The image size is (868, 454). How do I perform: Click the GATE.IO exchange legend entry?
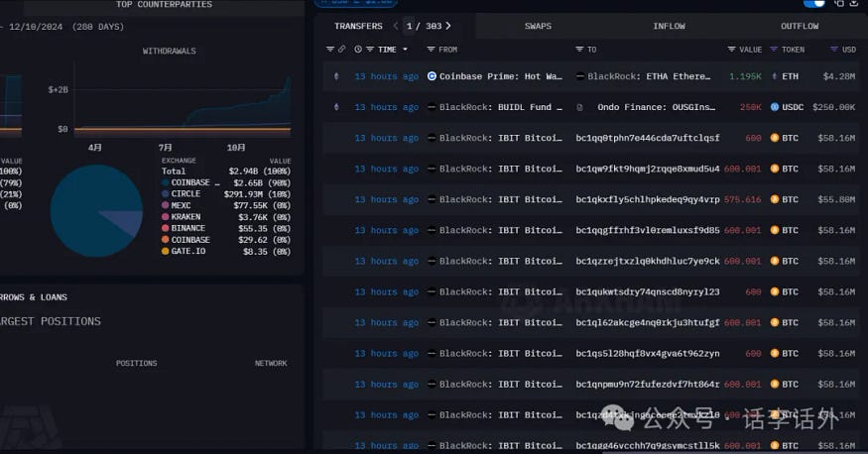[184, 251]
